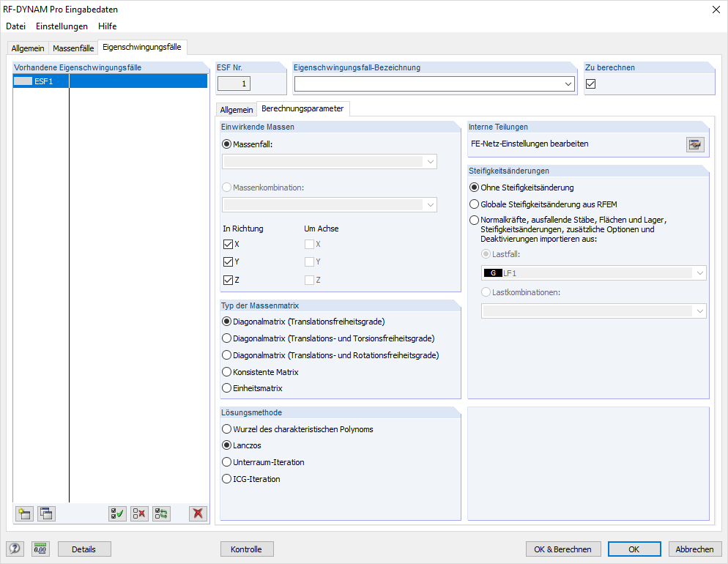
Task: Open the LF1 Lastfall dropdown
Action: point(699,272)
